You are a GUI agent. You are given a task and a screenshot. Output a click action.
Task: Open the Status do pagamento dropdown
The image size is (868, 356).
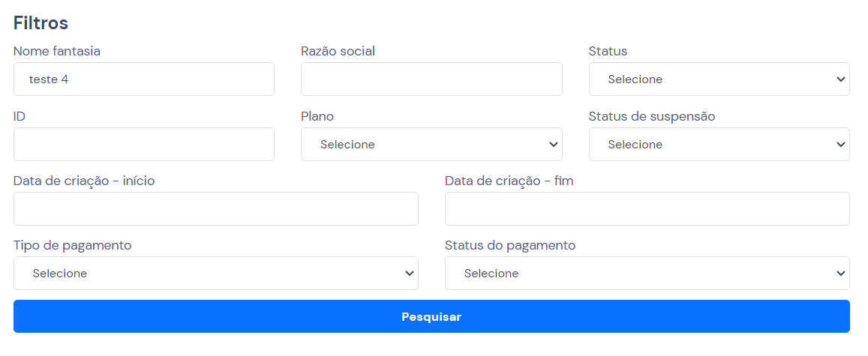click(x=647, y=274)
